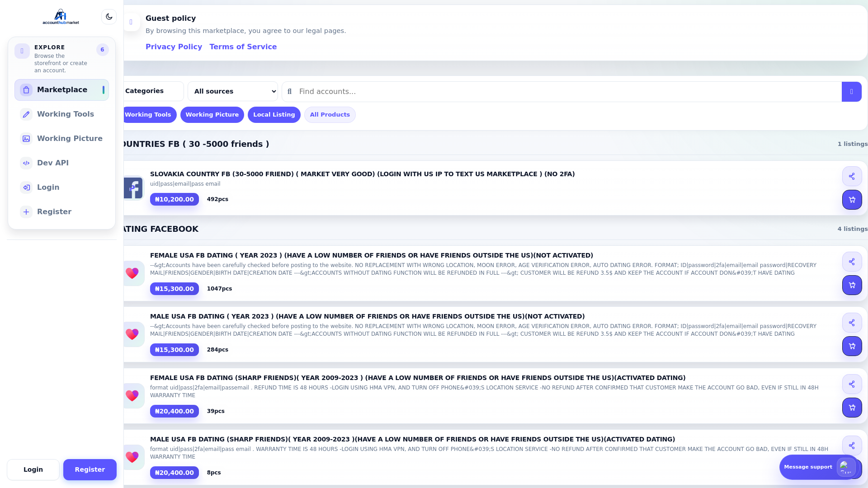
Task: Add Slovakia Country FB listing to cart
Action: 852,200
